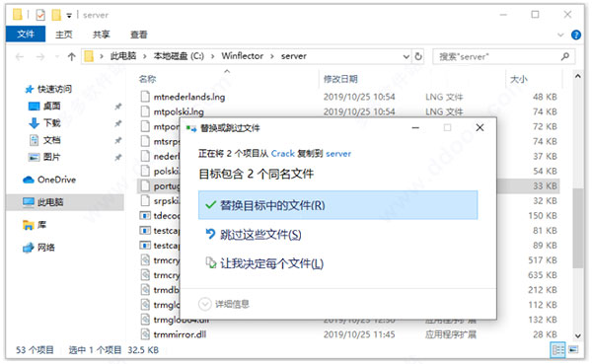
Task: Open the server destination link in the dialog
Action: pyautogui.click(x=338, y=154)
